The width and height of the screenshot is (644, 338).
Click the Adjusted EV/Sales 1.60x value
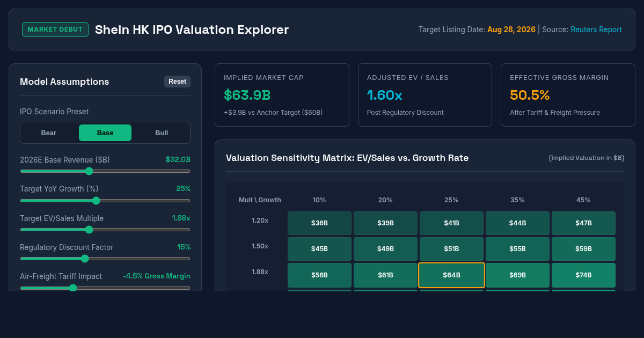[x=385, y=95]
